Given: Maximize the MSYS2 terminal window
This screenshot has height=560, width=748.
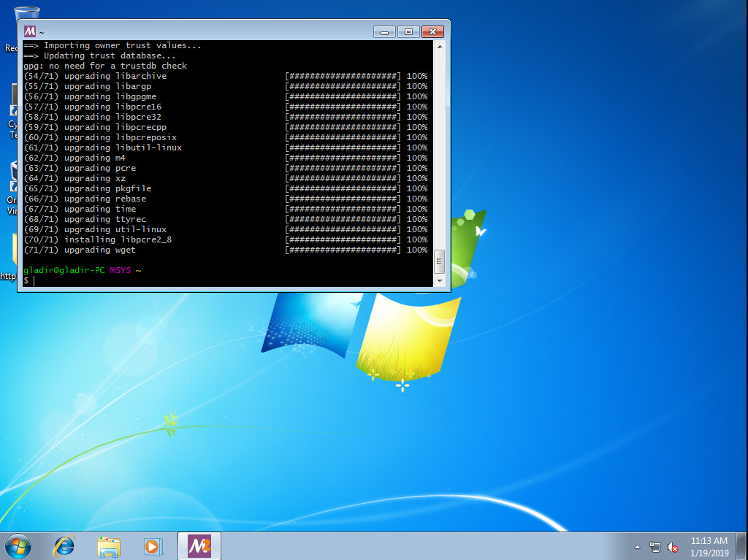Looking at the screenshot, I should [408, 31].
